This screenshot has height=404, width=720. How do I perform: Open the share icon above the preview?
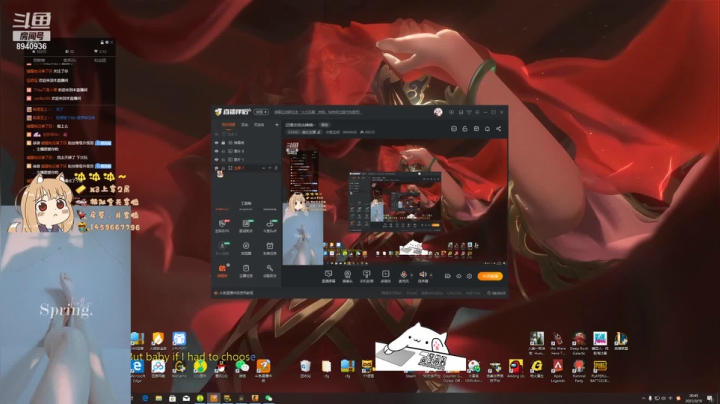tap(498, 129)
